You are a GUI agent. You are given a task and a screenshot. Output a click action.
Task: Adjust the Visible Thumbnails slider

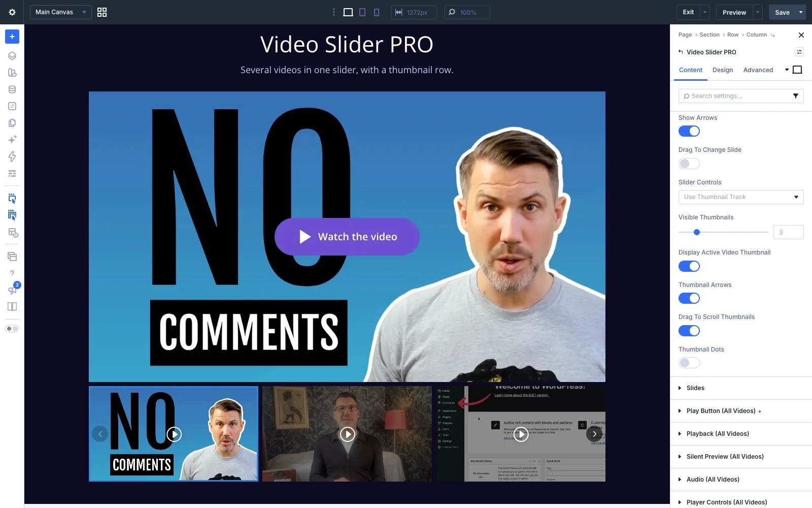click(x=697, y=232)
